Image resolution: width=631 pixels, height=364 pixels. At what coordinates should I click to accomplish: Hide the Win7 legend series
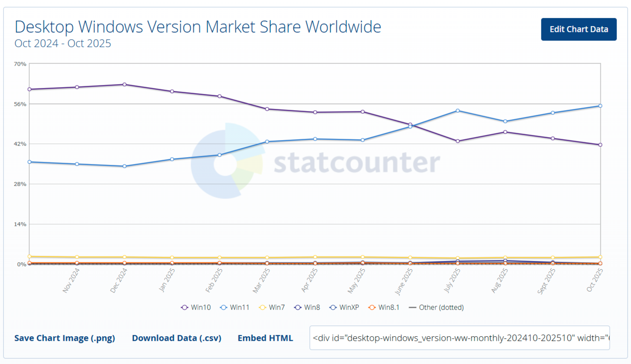pos(272,308)
